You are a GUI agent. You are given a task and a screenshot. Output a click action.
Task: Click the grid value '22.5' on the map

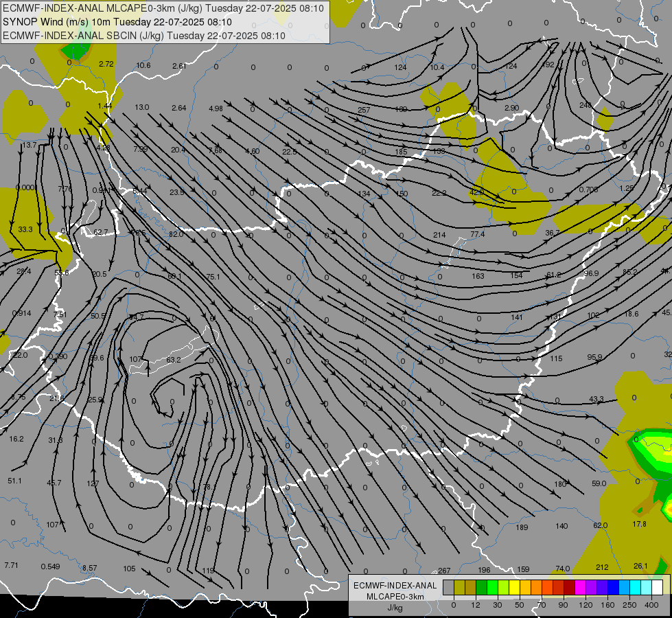point(289,152)
